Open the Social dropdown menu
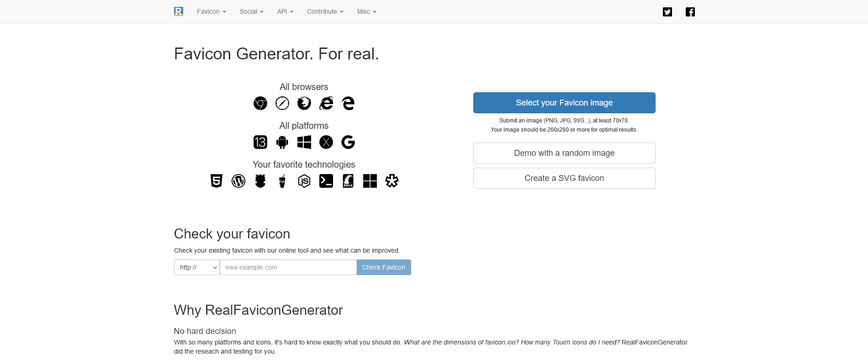The image size is (868, 360). pos(252,11)
